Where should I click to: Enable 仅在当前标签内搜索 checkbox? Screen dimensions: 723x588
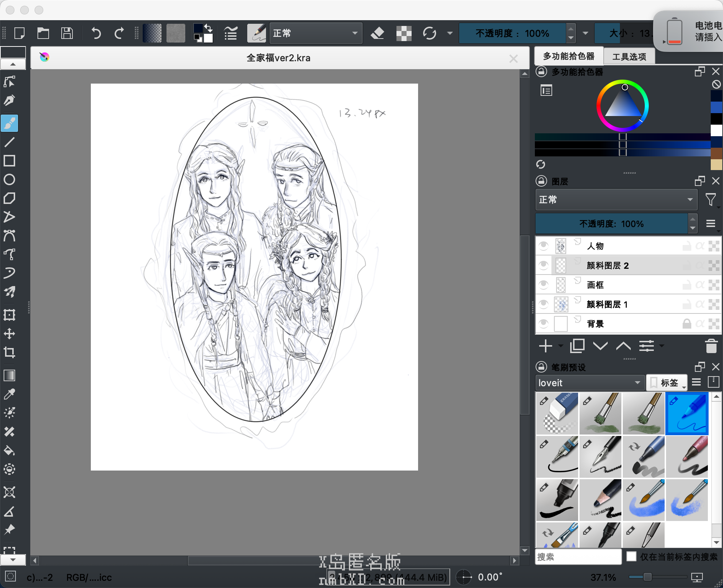[x=631, y=556]
